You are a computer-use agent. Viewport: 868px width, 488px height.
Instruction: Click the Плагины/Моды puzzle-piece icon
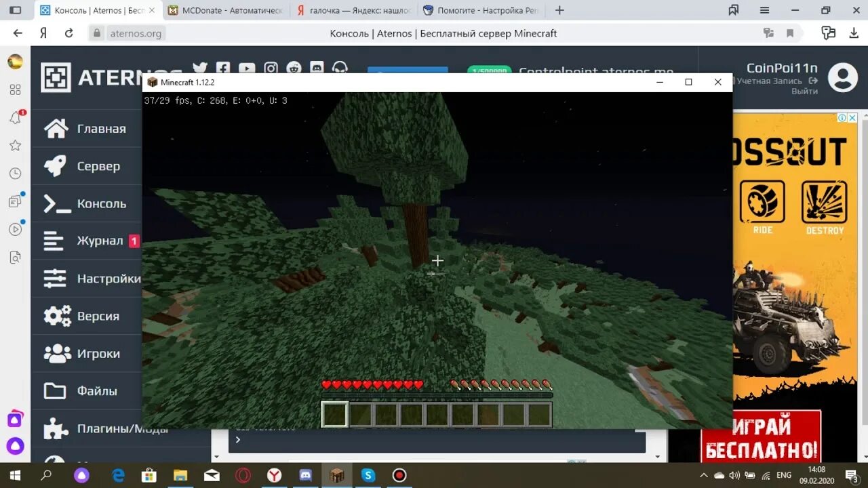click(x=56, y=428)
